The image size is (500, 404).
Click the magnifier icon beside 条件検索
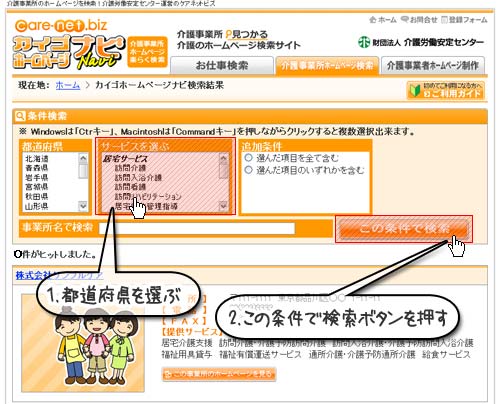[20, 116]
